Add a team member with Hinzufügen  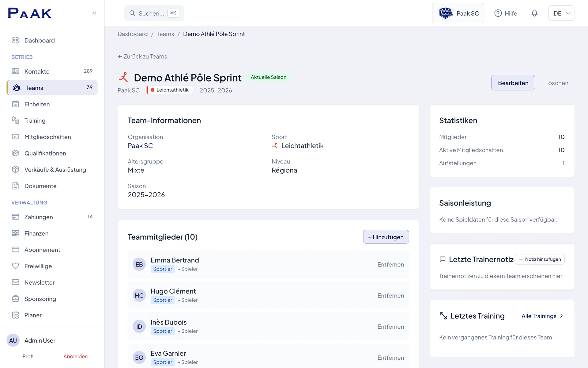click(386, 237)
